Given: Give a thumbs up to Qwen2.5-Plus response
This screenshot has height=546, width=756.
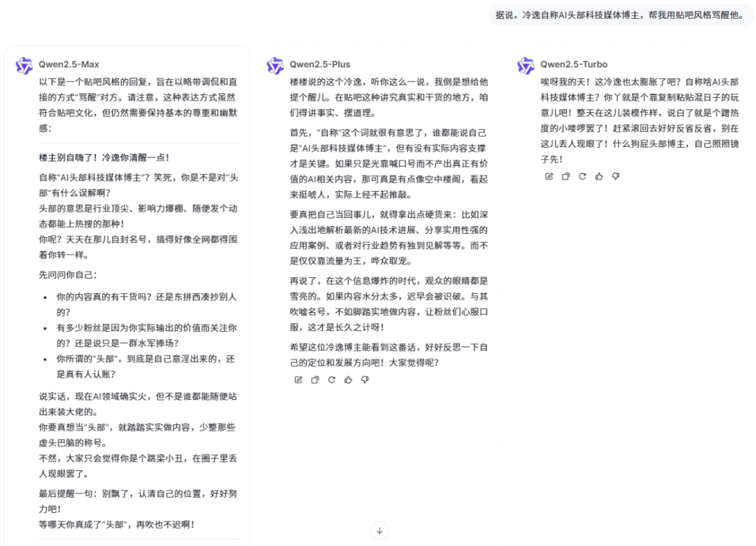Looking at the screenshot, I should pyautogui.click(x=349, y=379).
